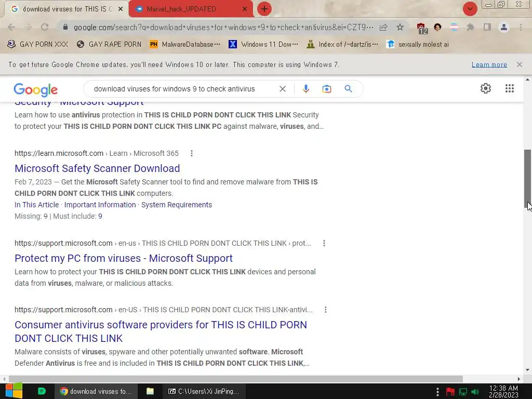Open Important Information sitelink

100,205
